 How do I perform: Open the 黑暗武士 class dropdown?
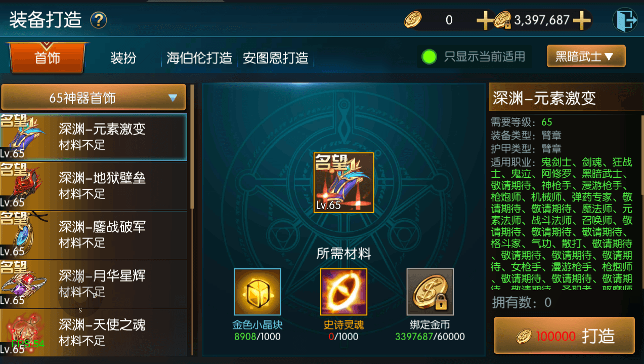click(586, 56)
